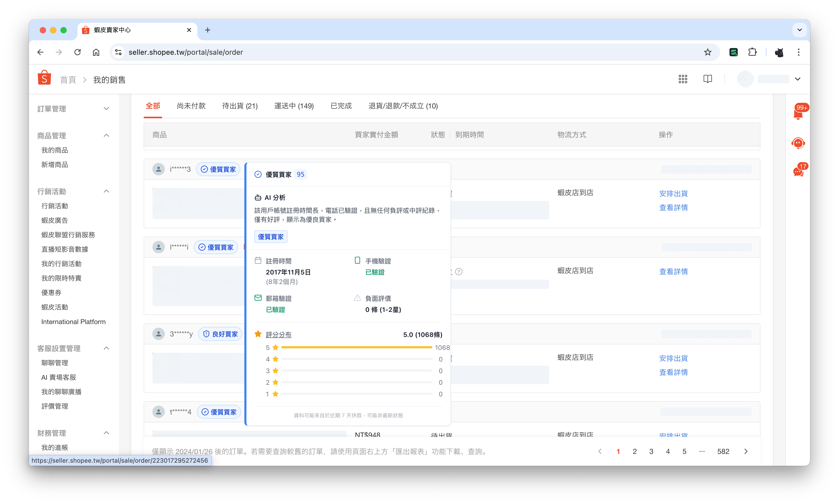Click 安排出貨 for buyer 3******y
Screen dimensions: 839x504
pyautogui.click(x=673, y=358)
